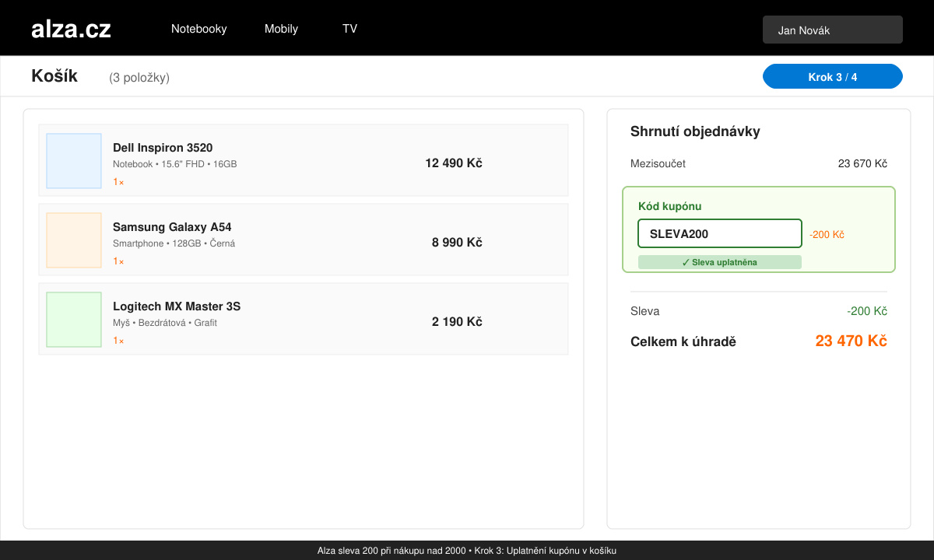Viewport: 934px width, 560px height.
Task: Open the Samsung Galaxy A54 product thumbnail
Action: [74, 240]
